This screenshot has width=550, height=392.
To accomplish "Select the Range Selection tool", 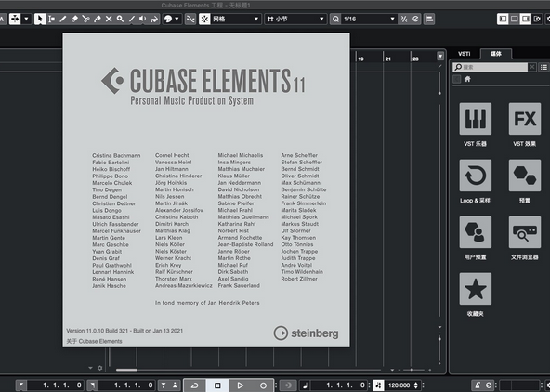I will click(x=51, y=19).
